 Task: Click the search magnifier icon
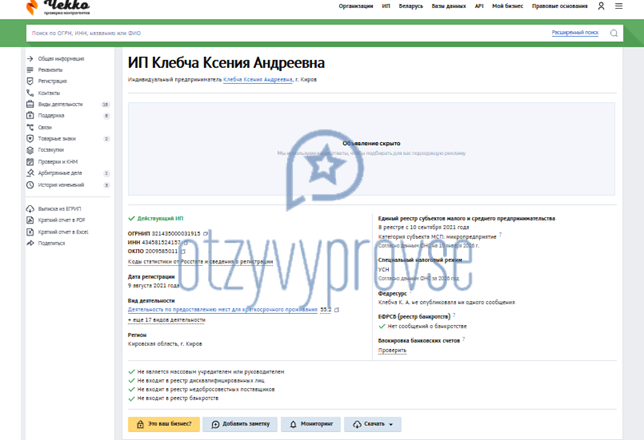tap(614, 33)
